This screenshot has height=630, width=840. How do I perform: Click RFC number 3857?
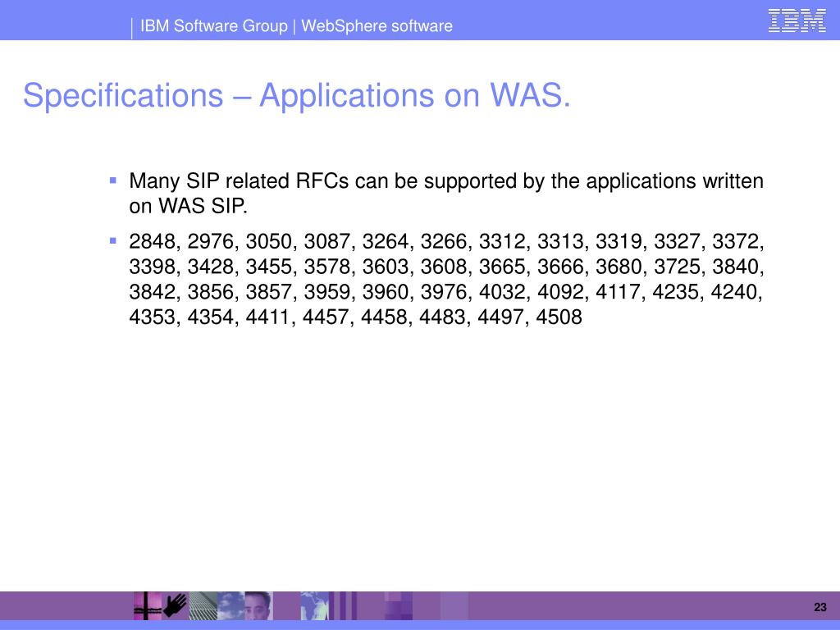coord(269,292)
